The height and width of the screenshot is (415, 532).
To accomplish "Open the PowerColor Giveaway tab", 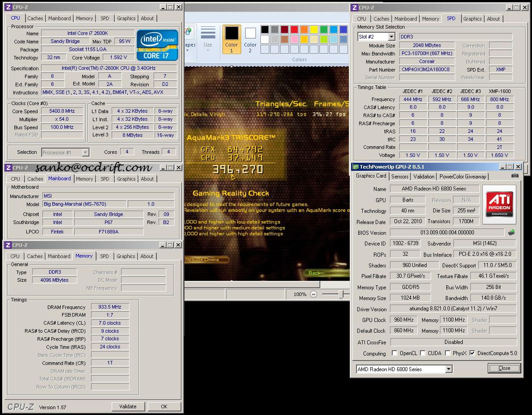I will click(x=463, y=176).
